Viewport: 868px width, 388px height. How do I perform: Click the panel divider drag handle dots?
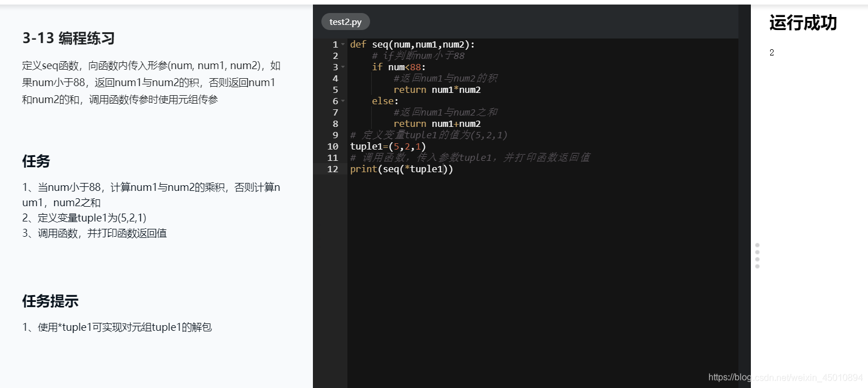click(x=757, y=255)
